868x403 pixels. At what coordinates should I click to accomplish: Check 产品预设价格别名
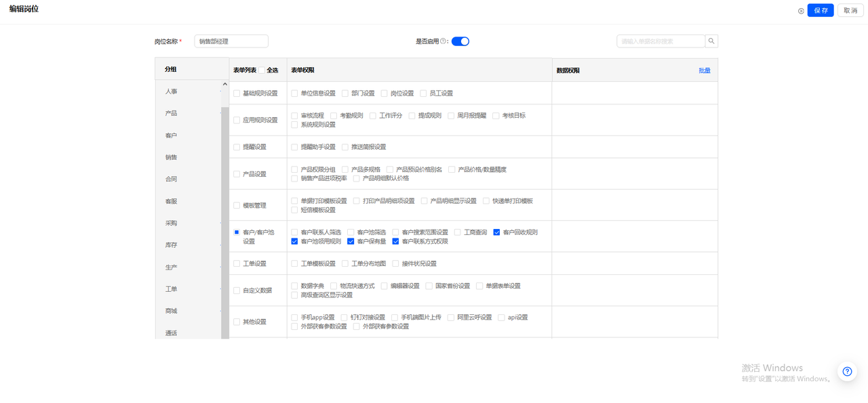(x=390, y=169)
